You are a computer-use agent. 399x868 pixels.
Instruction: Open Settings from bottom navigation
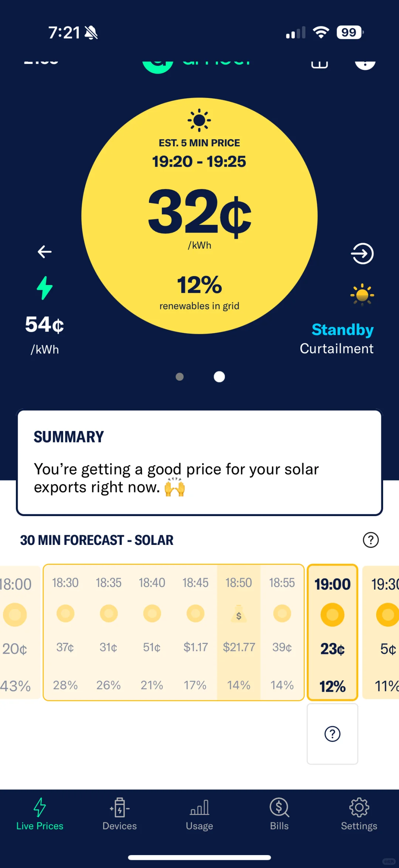359,814
